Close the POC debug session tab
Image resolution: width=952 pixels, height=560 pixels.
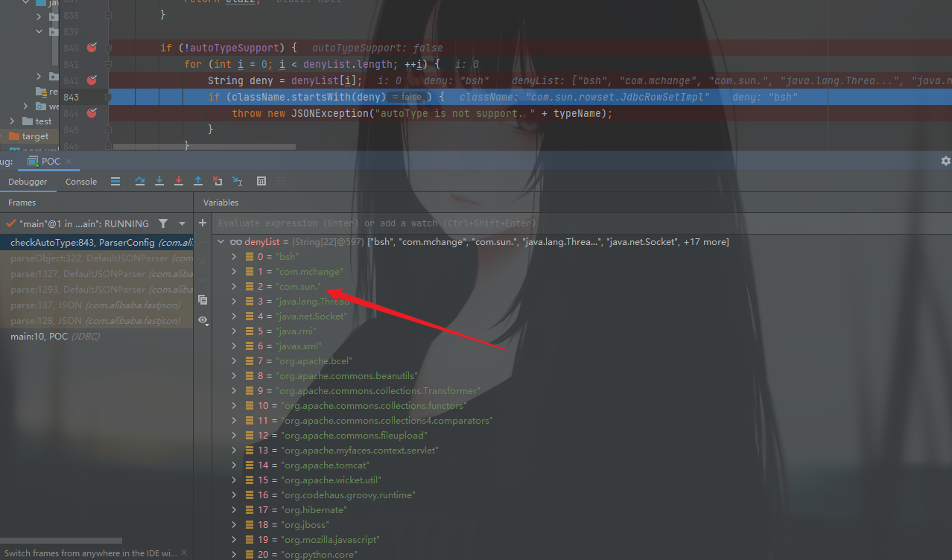pos(69,162)
